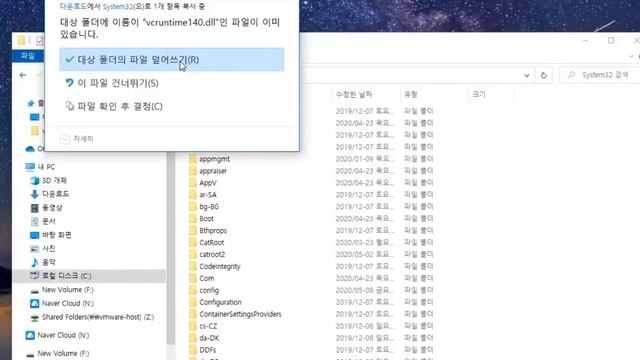
Task: Select the AppV folder icon
Action: [x=193, y=182]
